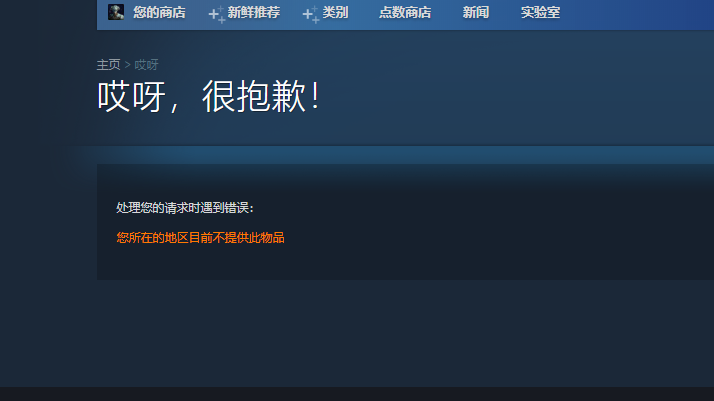Click the plus sparkle icon before 类别
This screenshot has height=401, width=714.
pos(311,15)
